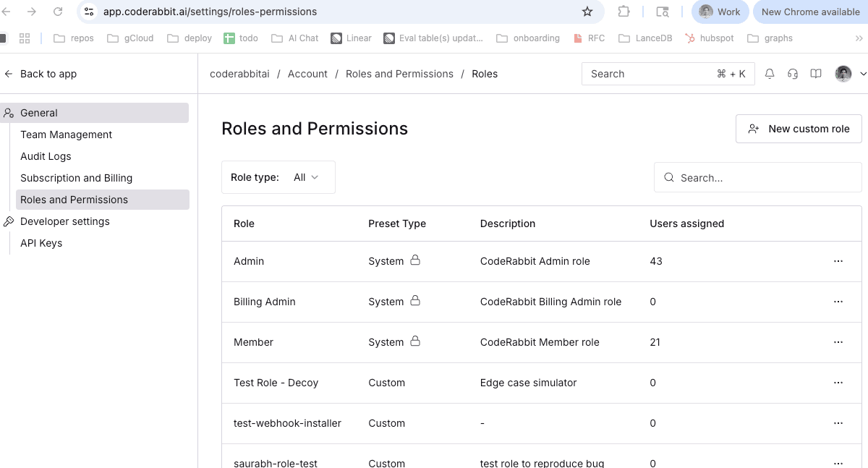868x468 pixels.
Task: Click lock icon in Billing Admin row
Action: (415, 300)
